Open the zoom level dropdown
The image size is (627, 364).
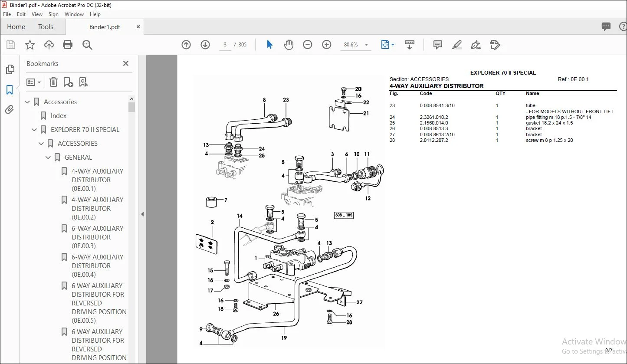click(367, 45)
